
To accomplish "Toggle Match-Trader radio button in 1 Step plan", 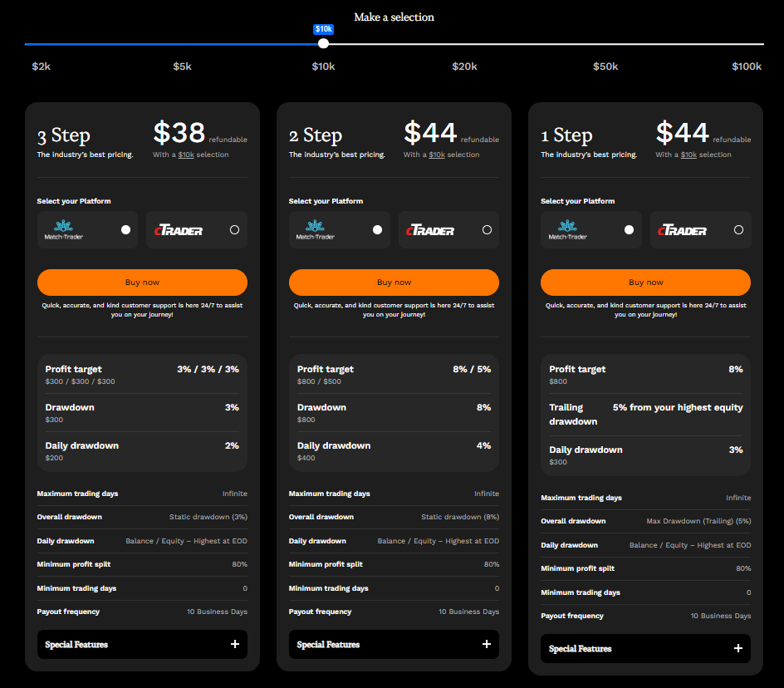I will coord(630,230).
